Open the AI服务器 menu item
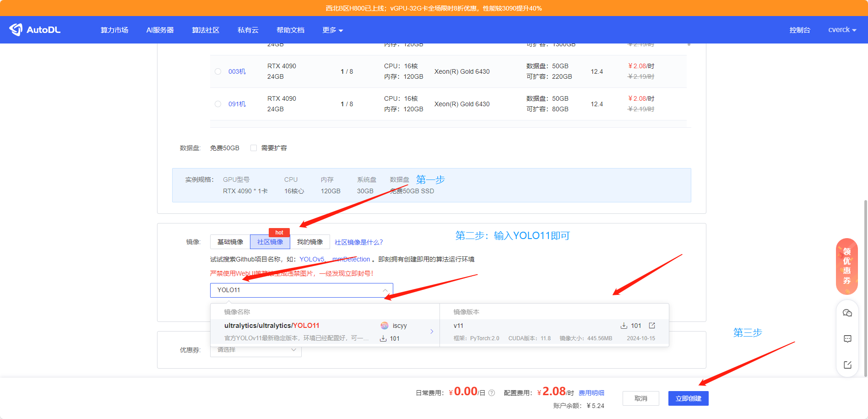This screenshot has height=419, width=868. pos(160,30)
